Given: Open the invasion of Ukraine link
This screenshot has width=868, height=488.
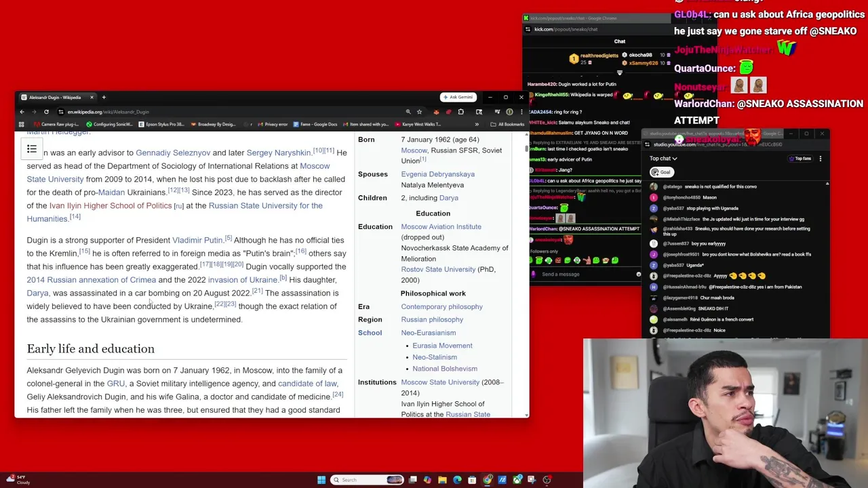Looking at the screenshot, I should tap(242, 280).
